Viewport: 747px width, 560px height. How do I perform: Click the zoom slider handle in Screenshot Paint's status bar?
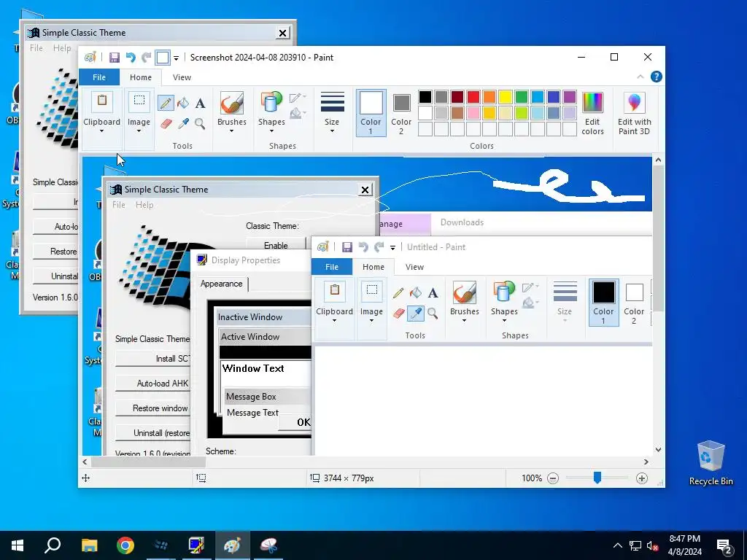pos(597,478)
